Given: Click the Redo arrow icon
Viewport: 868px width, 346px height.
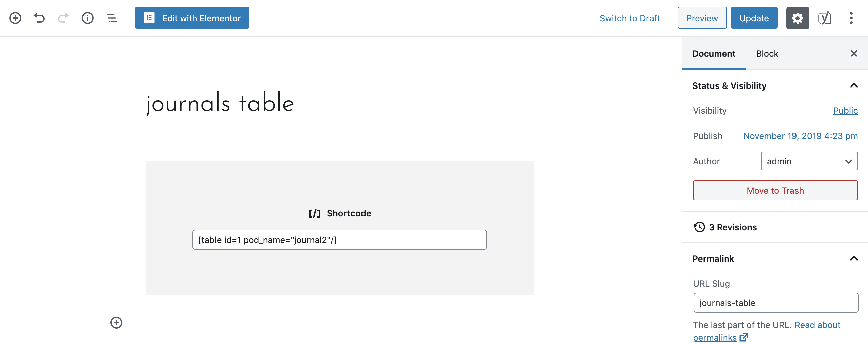Looking at the screenshot, I should pyautogui.click(x=63, y=18).
